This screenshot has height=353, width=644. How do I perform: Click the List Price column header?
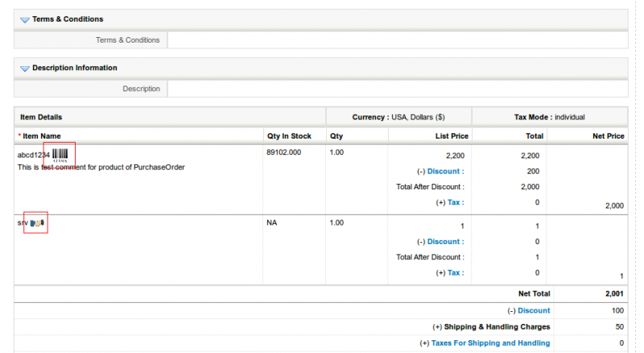[x=451, y=136]
